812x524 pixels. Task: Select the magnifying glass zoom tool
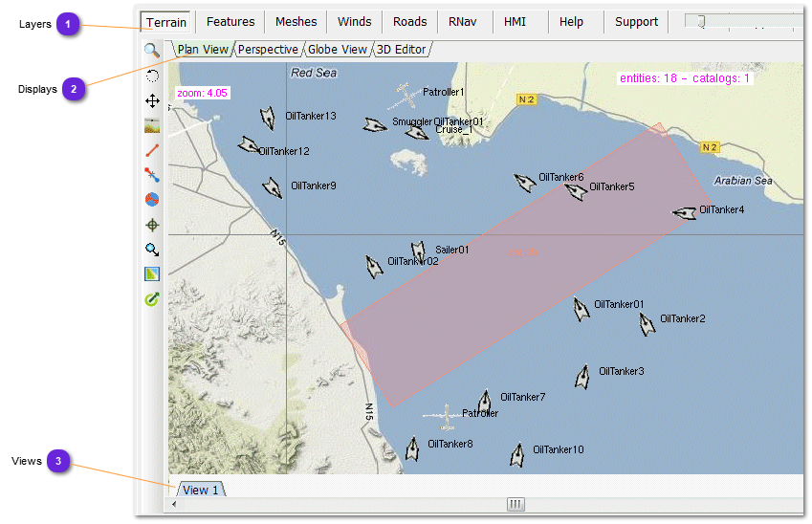pos(152,51)
